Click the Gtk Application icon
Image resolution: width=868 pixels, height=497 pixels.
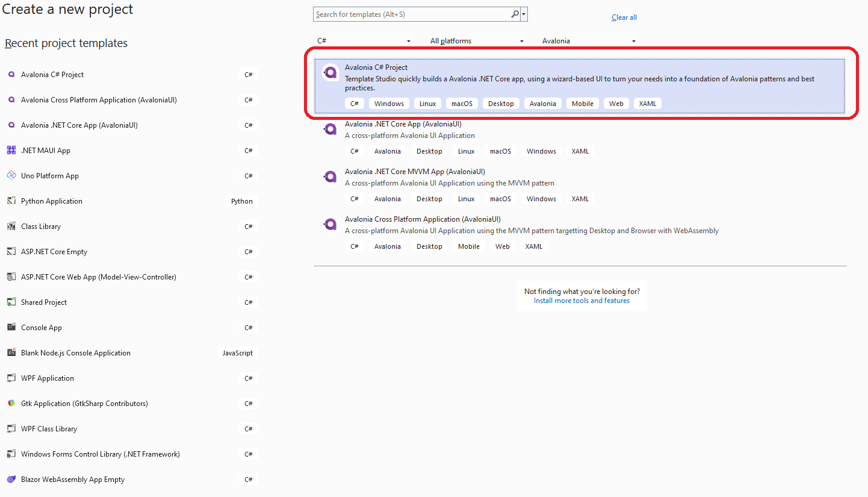click(x=11, y=404)
